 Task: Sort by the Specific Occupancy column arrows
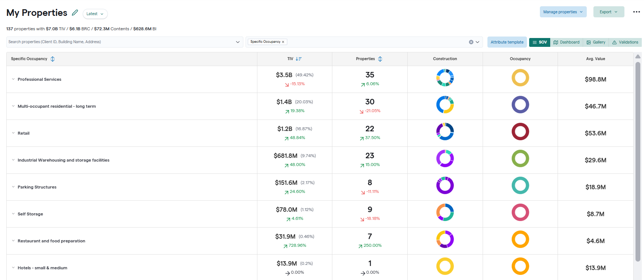coord(53,59)
